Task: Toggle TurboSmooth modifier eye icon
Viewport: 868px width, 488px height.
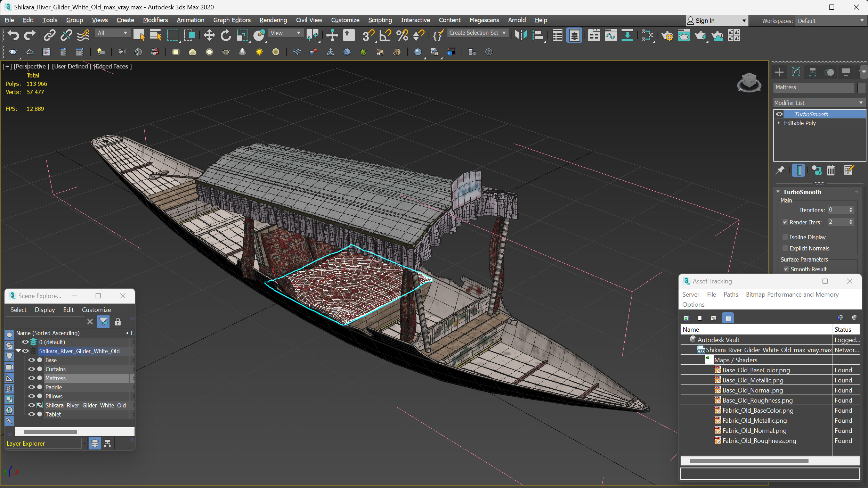Action: pyautogui.click(x=779, y=114)
